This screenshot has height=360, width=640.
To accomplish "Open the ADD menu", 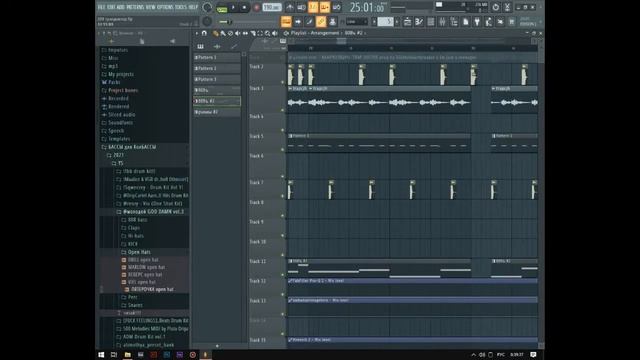I will 121,7.
